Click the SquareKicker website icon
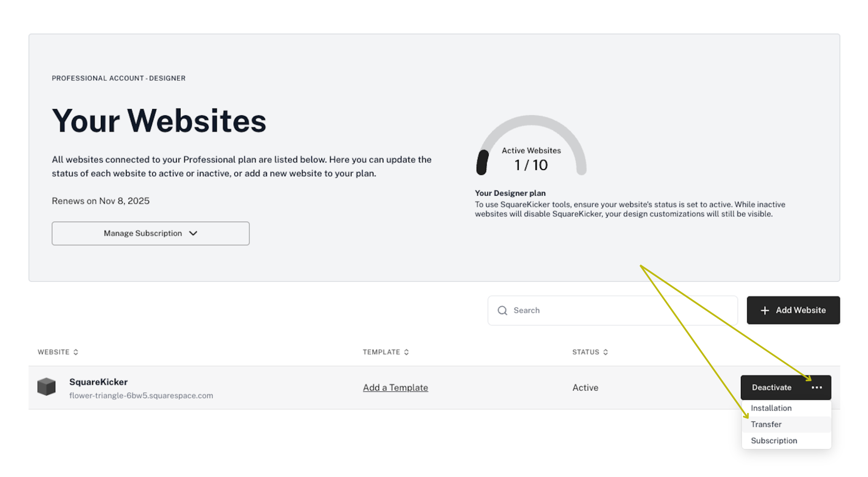Screen dimensions: 868x477 tap(47, 387)
